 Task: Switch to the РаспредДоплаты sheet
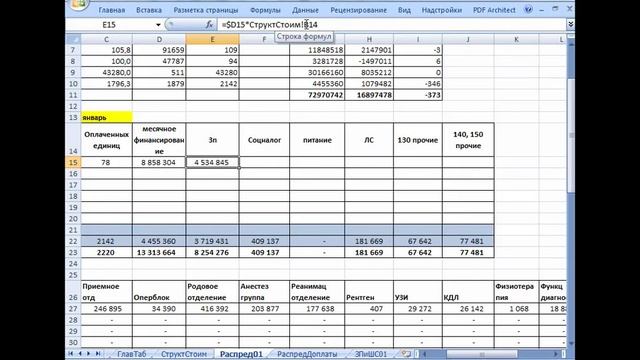click(307, 354)
